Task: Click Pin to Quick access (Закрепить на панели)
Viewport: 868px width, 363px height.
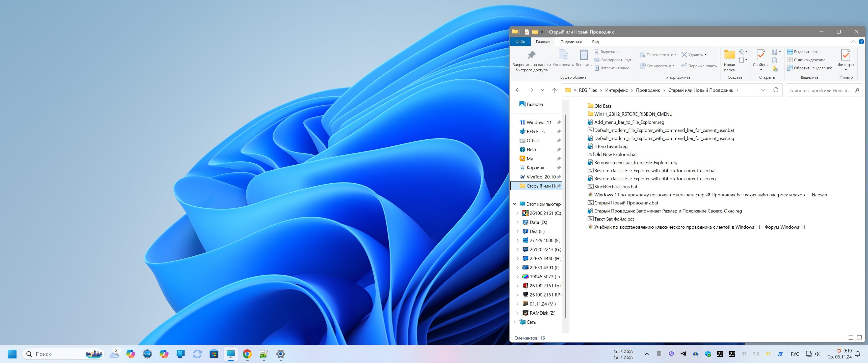Action: point(531,60)
